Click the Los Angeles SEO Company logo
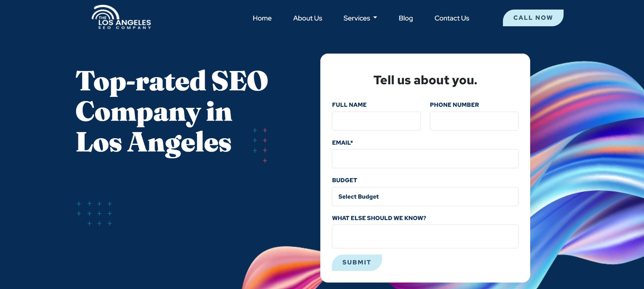 click(122, 18)
